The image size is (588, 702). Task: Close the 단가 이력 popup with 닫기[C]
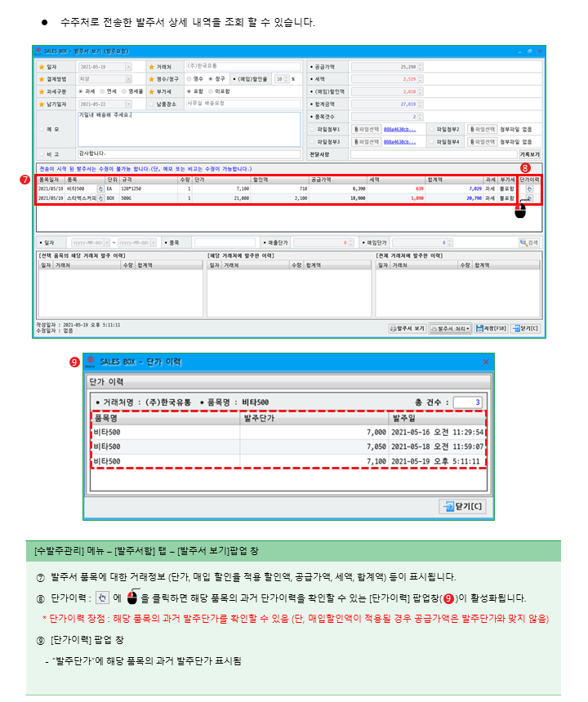pyautogui.click(x=462, y=506)
